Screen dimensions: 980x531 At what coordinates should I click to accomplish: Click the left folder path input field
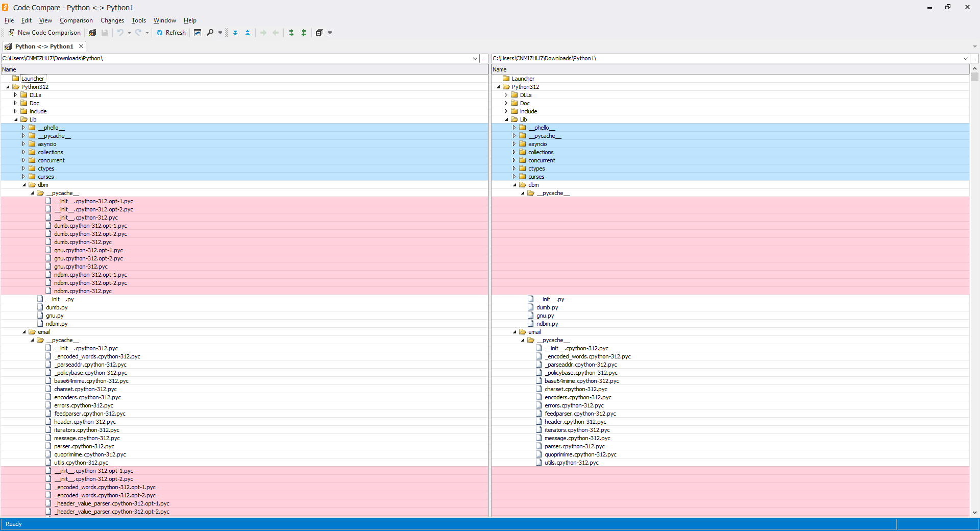pos(236,58)
